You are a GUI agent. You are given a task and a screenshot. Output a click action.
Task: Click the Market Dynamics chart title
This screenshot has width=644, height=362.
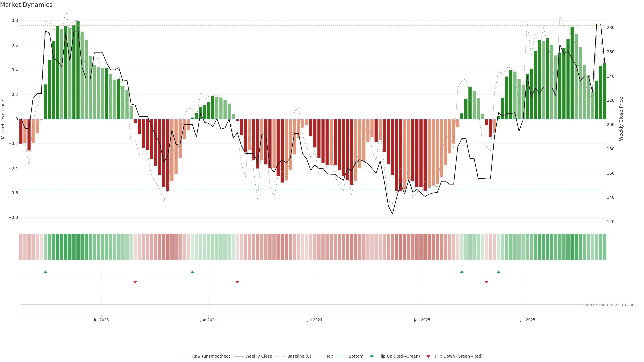26,5
